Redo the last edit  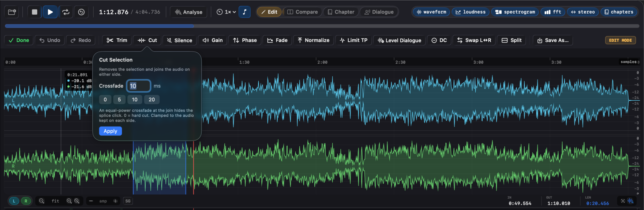coord(80,40)
